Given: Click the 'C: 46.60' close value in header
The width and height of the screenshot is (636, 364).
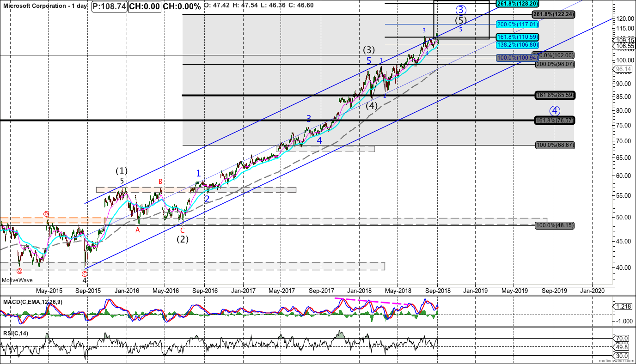Looking at the screenshot, I should (301, 6).
